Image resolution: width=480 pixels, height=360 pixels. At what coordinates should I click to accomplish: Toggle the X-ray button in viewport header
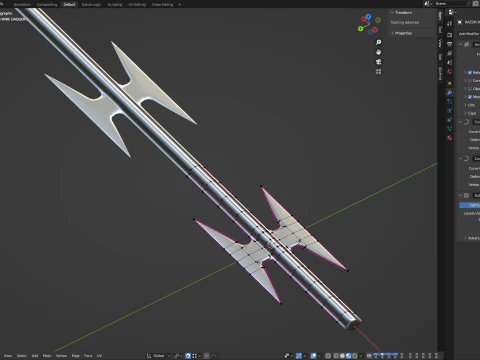(x=328, y=356)
